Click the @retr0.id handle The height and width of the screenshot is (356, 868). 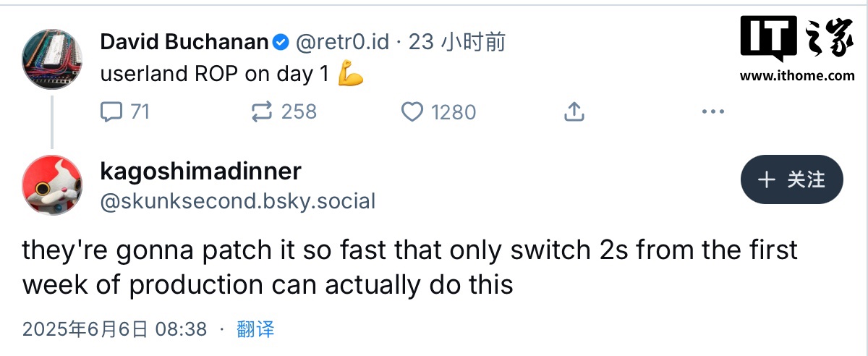pyautogui.click(x=341, y=43)
